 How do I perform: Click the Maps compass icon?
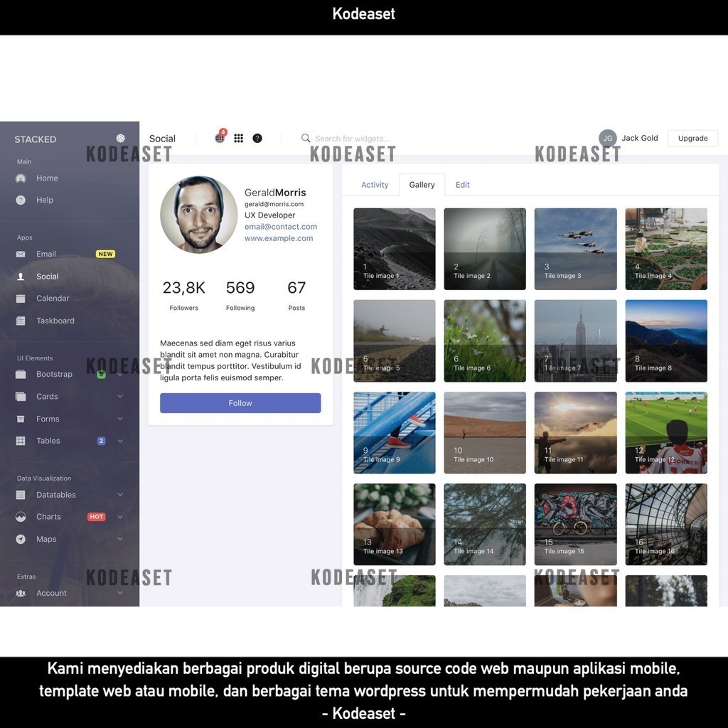[21, 539]
